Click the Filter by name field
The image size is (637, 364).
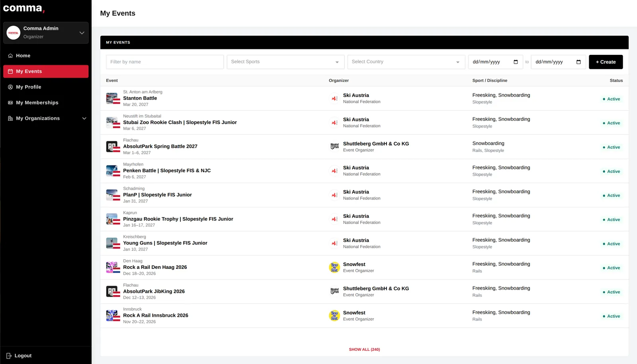click(x=165, y=62)
